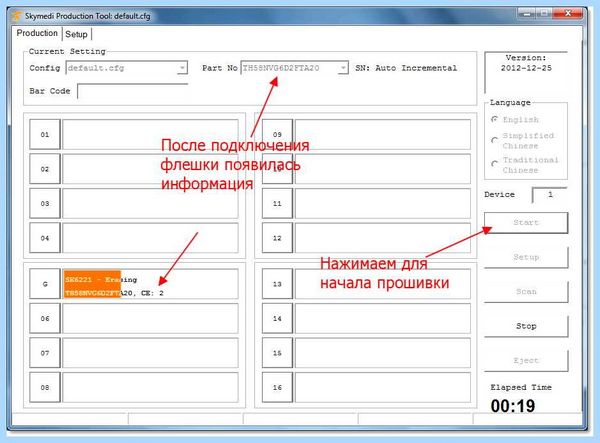Click the Bar Code input field
The width and height of the screenshot is (600, 443).
[132, 91]
